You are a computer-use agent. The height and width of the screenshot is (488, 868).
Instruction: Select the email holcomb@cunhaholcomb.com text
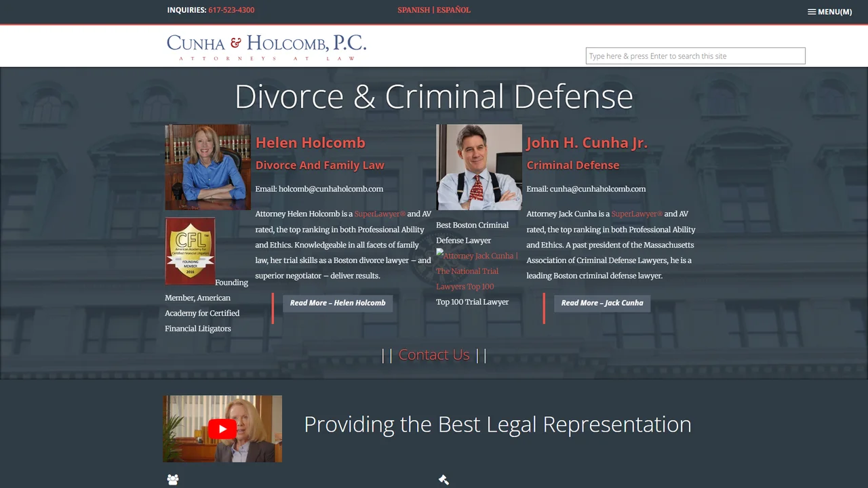tap(331, 189)
